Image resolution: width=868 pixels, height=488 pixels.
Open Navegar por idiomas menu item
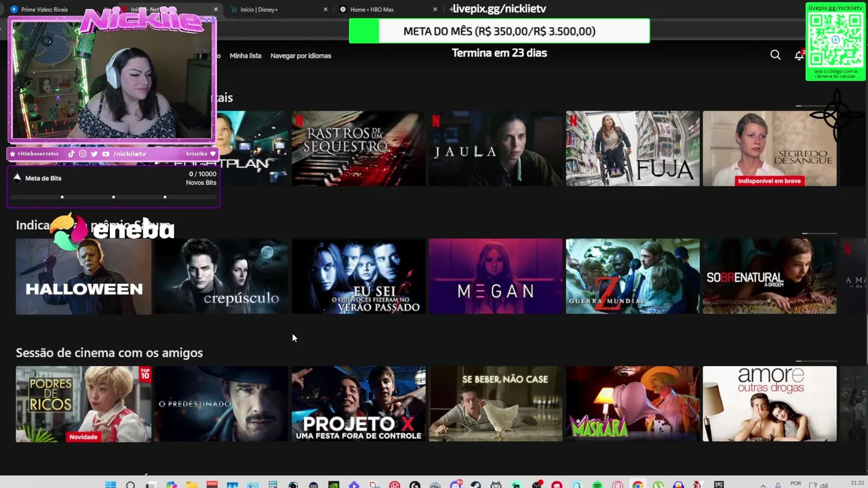(x=300, y=56)
